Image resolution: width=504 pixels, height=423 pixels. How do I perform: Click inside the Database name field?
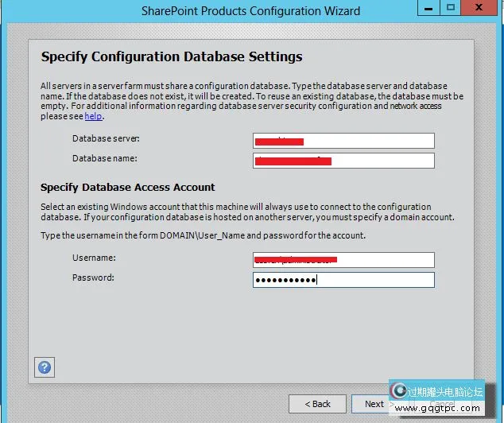click(x=343, y=161)
